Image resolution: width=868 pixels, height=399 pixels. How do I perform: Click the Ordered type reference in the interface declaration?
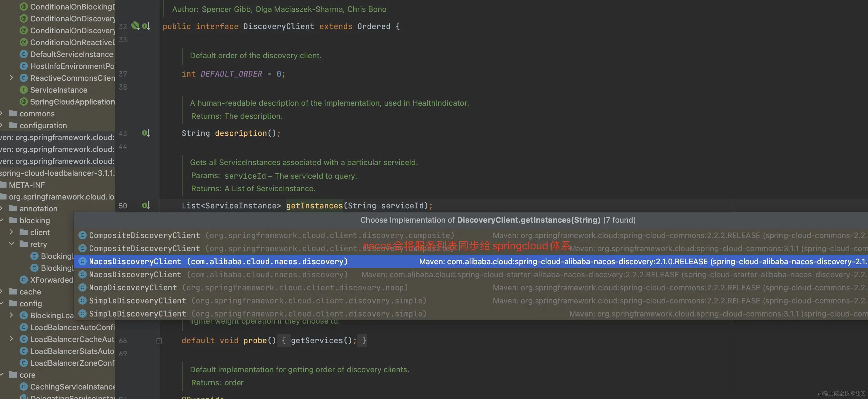[373, 26]
